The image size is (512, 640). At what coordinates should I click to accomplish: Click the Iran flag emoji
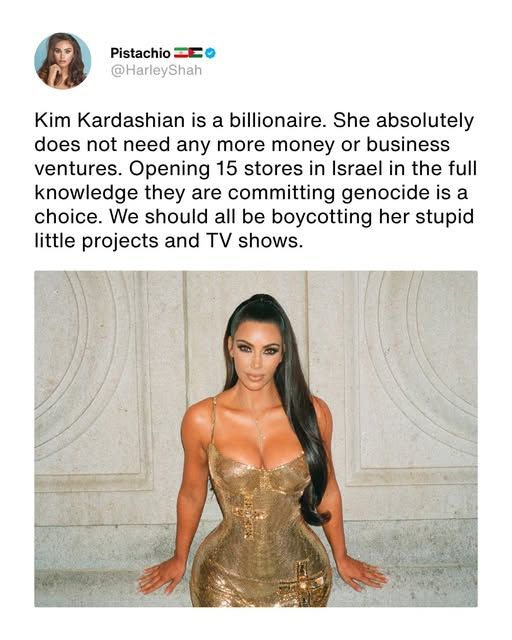coord(181,53)
